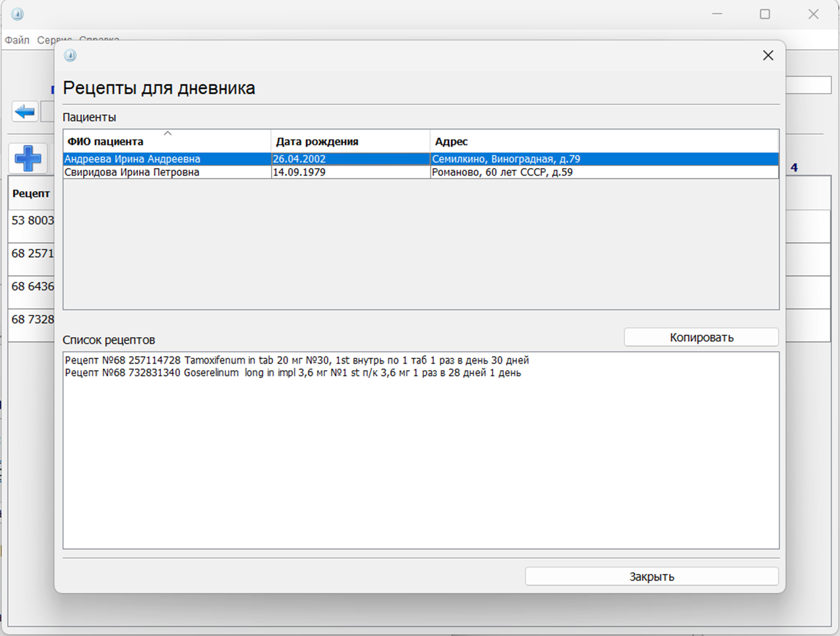
Task: Click address Семилкино, Виноградная cell
Action: click(506, 159)
